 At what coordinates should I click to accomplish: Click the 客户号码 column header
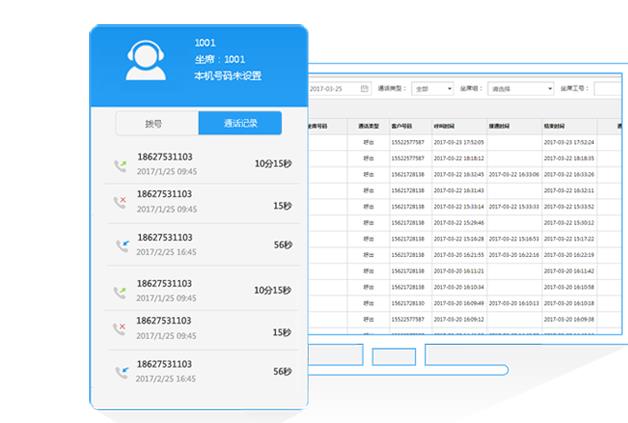[x=409, y=127]
